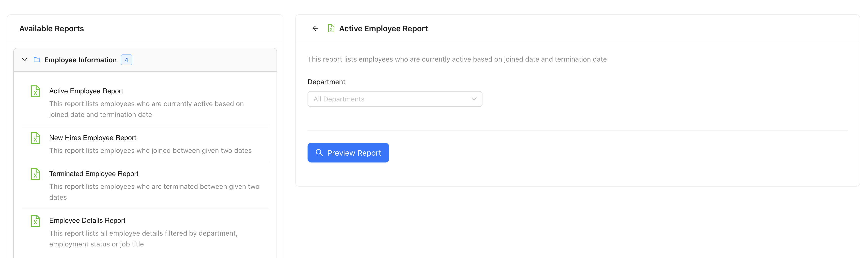Click the Available Reports heading
868x258 pixels.
point(52,28)
